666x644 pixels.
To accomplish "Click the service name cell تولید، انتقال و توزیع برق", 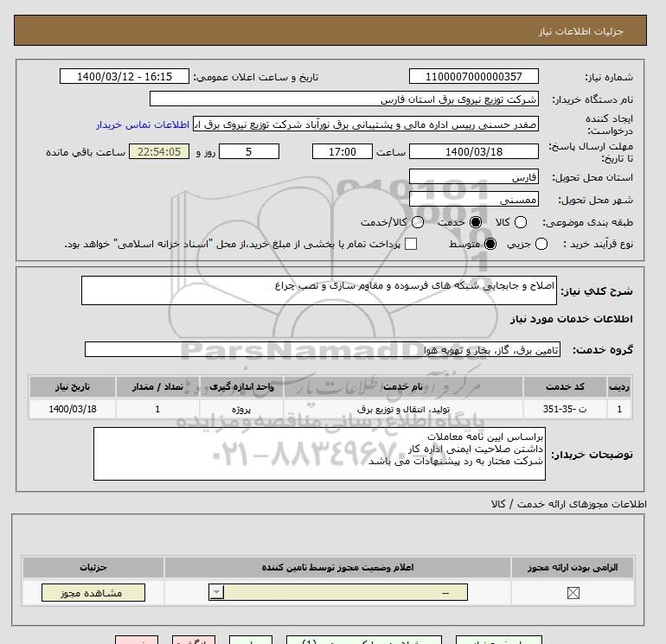I will [403, 409].
